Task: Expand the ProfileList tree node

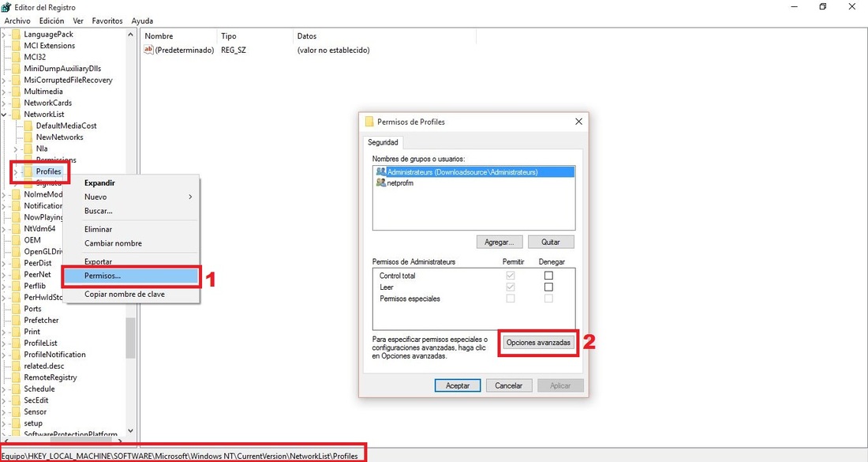Action: (x=4, y=344)
